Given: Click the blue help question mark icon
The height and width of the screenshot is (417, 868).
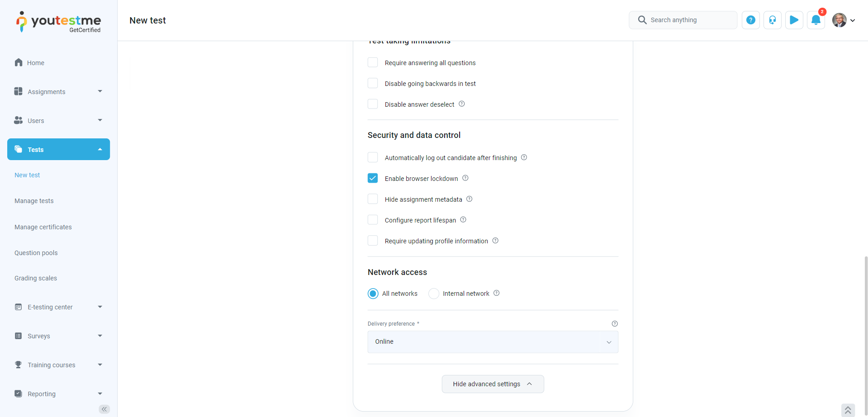Looking at the screenshot, I should [750, 20].
